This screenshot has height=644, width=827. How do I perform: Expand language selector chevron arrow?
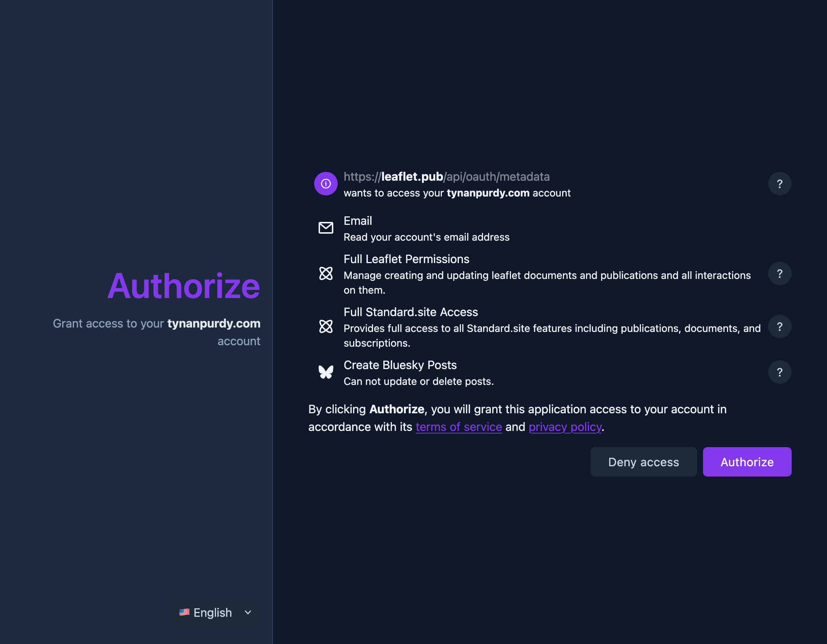248,613
